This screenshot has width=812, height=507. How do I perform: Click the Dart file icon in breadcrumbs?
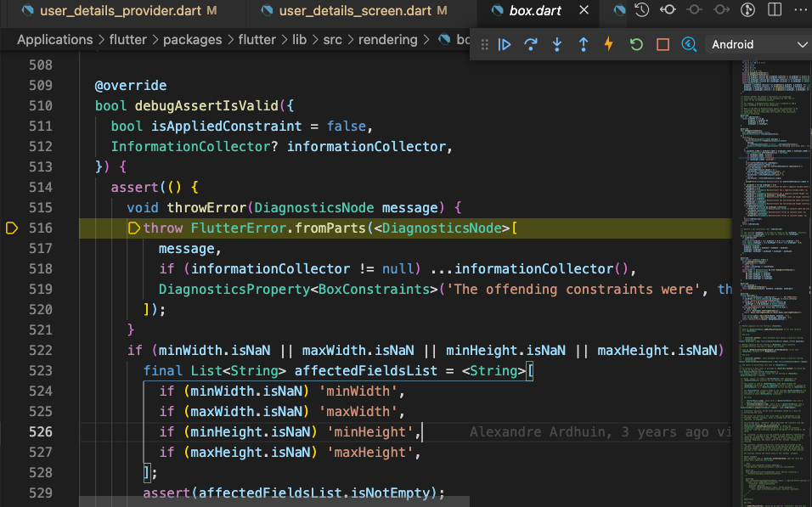[444, 40]
